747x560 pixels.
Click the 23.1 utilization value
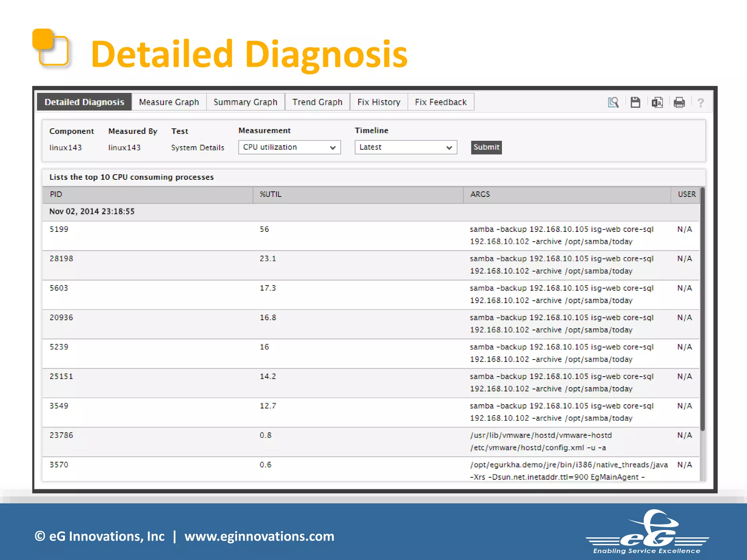268,259
